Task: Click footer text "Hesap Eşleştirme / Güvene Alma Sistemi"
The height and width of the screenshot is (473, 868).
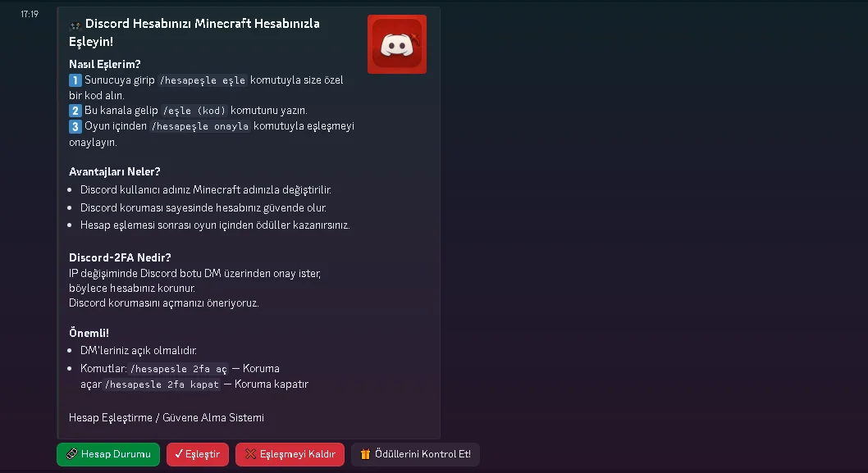Action: [166, 418]
